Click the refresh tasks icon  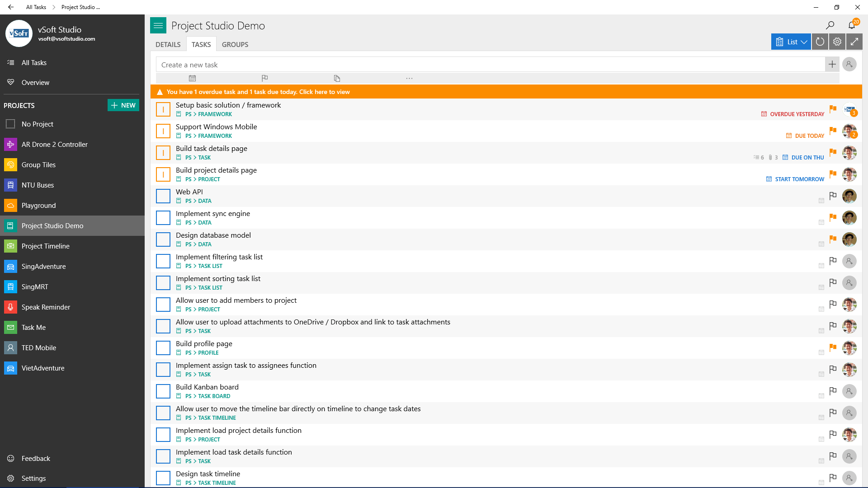(x=820, y=42)
